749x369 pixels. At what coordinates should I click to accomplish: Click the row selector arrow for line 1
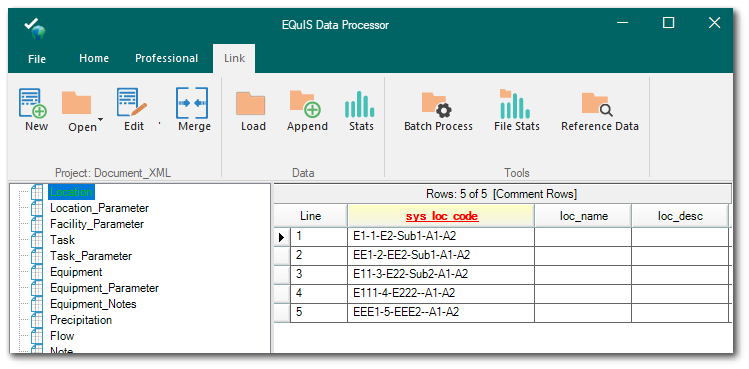[282, 237]
